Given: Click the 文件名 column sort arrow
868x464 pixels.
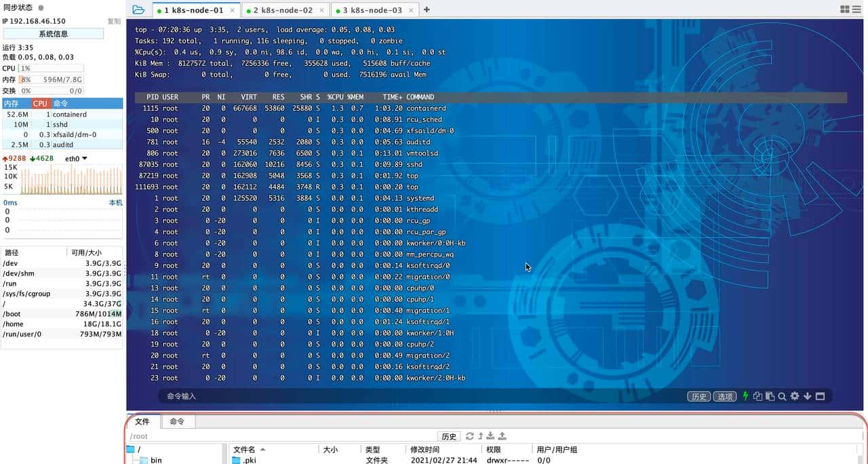Looking at the screenshot, I should [x=263, y=449].
